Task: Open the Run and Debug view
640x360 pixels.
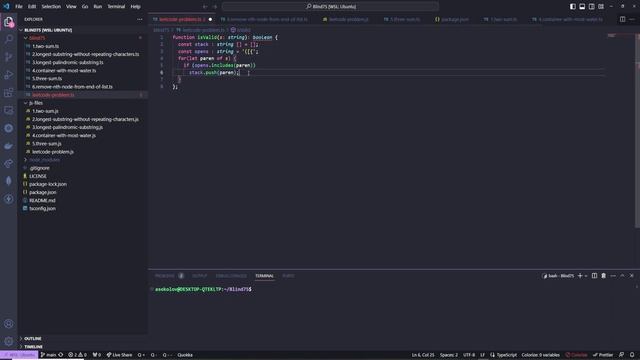Action: coord(9,75)
